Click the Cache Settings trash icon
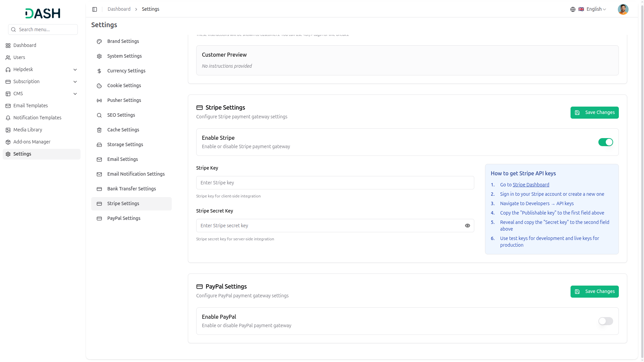 (x=99, y=130)
